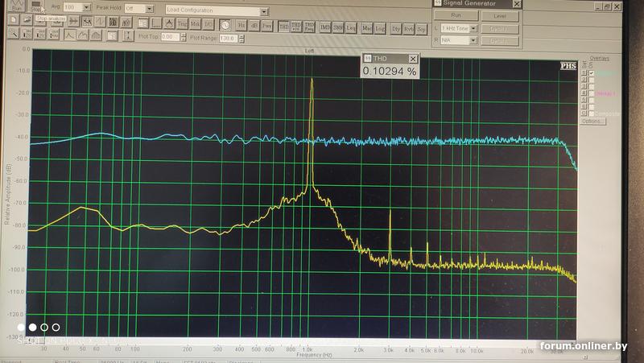The image size is (644, 363).
Task: Click the Mac toolbar button
Action: [x=367, y=29]
